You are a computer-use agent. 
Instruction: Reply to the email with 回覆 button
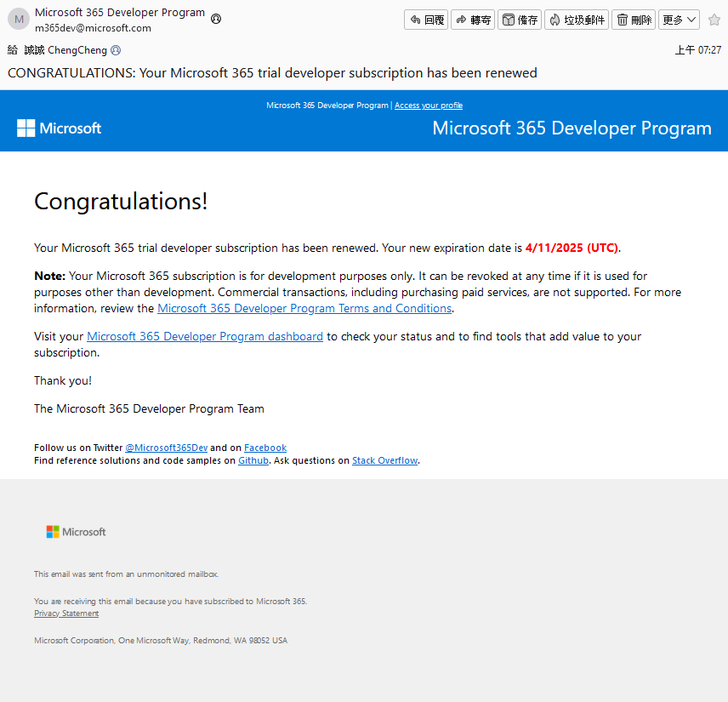point(426,20)
